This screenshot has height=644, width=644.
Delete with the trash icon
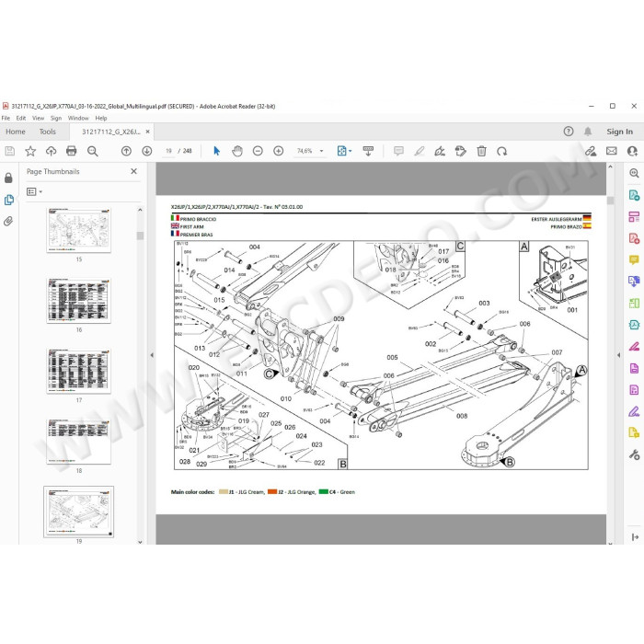click(x=482, y=151)
